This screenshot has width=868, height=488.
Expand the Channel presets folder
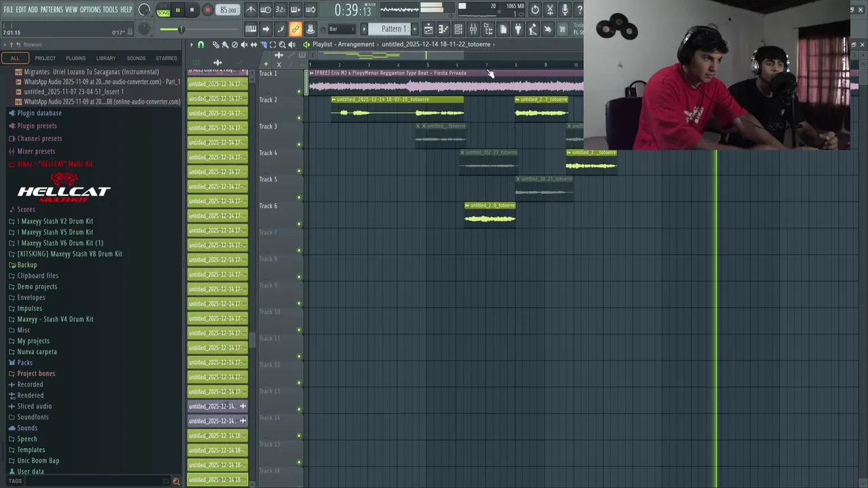[x=39, y=139]
